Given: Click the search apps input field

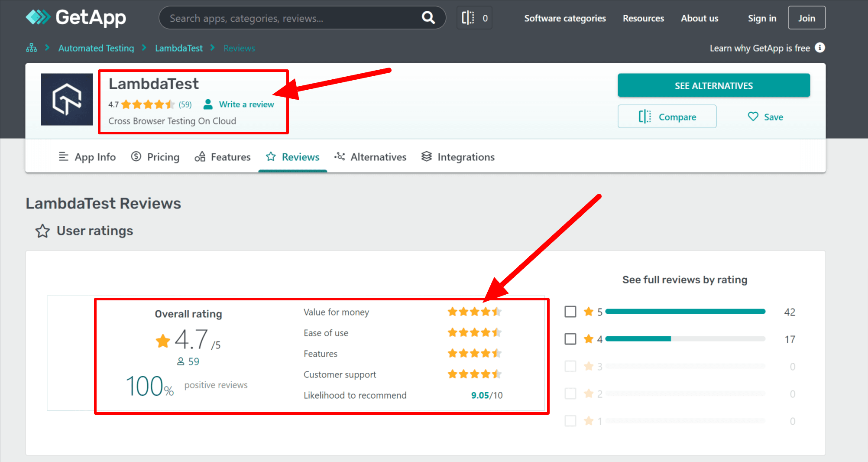Looking at the screenshot, I should pyautogui.click(x=290, y=18).
